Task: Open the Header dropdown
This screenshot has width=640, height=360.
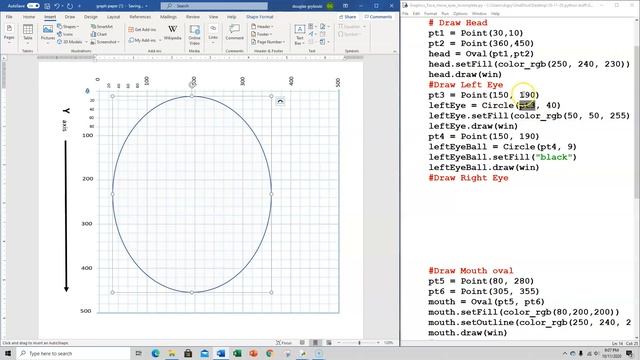Action: 262,27
